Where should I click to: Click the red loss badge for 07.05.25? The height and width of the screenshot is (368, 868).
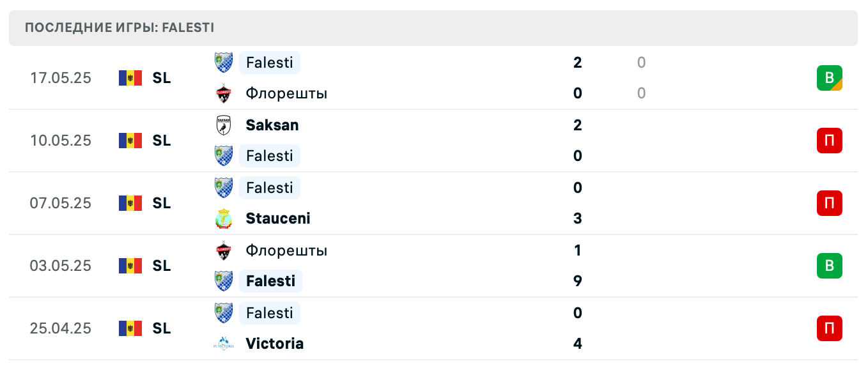tap(829, 203)
